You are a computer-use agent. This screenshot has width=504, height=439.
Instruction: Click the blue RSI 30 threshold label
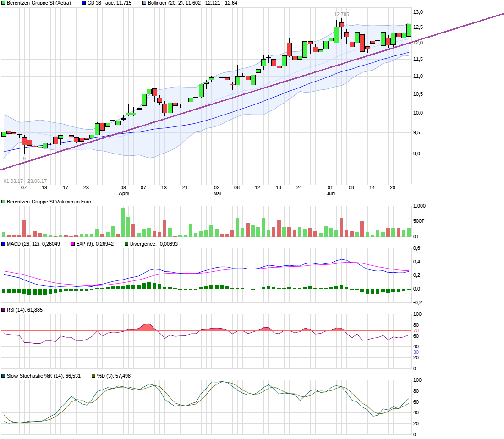pyautogui.click(x=416, y=352)
